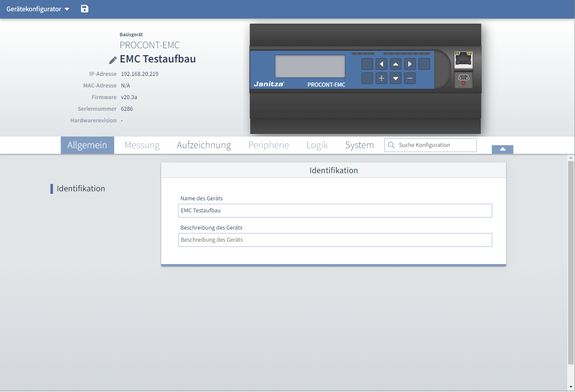Screen dimensions: 575x392
Task: Select the Allgemein tab
Action: tap(87, 145)
